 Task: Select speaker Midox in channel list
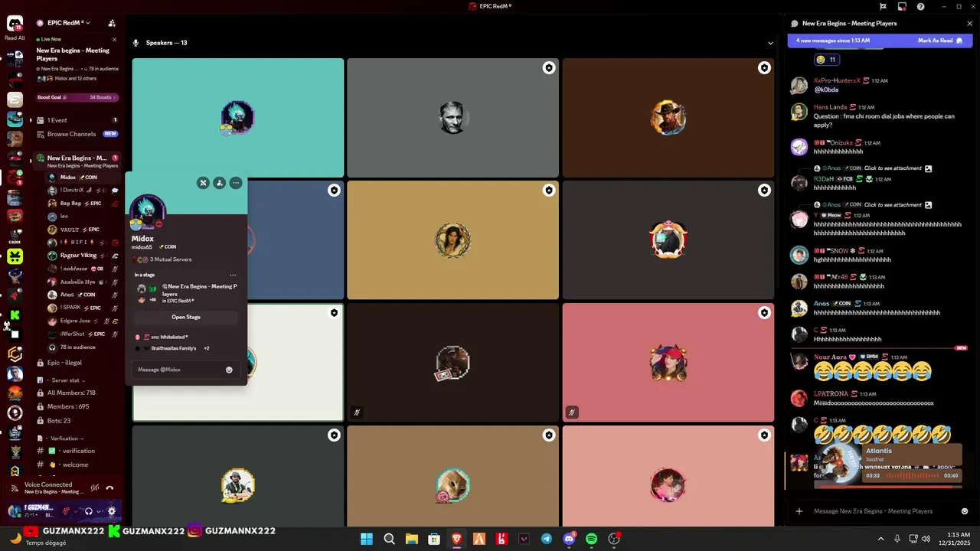tap(83, 178)
